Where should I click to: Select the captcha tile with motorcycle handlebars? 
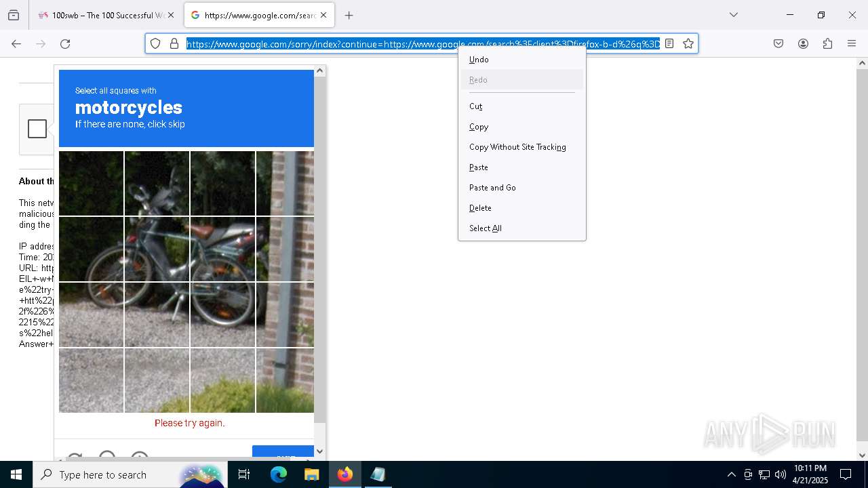click(157, 183)
